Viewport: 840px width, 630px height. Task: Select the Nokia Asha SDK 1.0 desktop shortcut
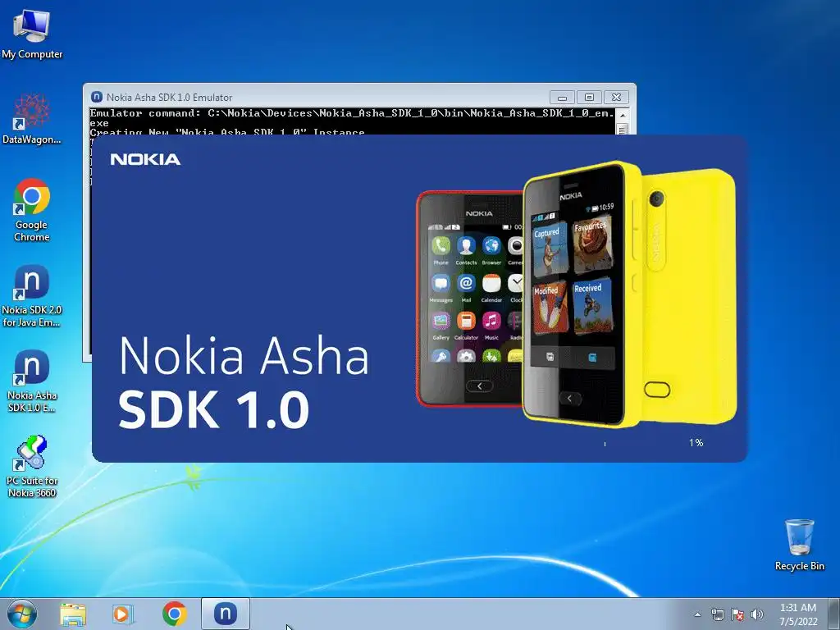[32, 381]
